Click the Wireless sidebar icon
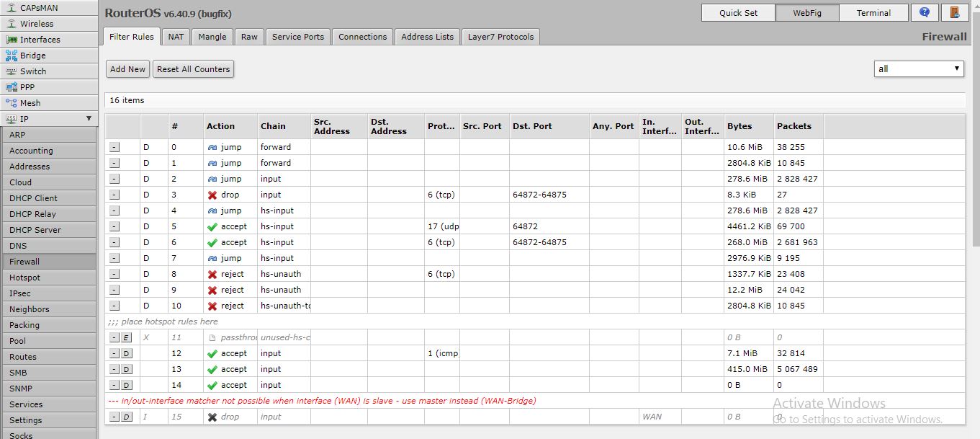Screen dimensions: 980x439 (x=12, y=24)
